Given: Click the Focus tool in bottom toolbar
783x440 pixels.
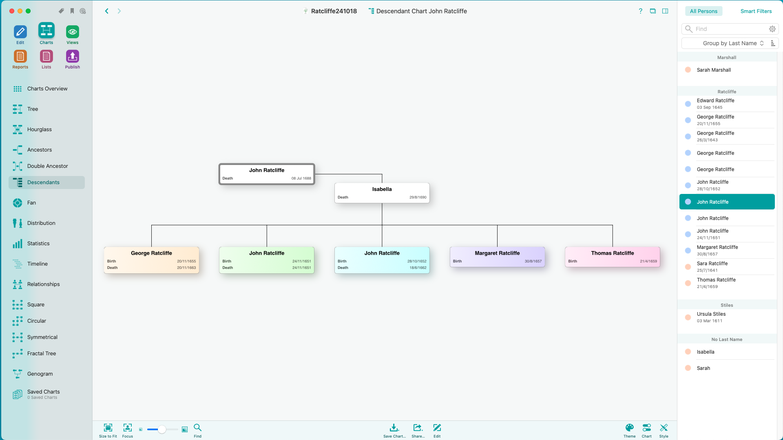Looking at the screenshot, I should (x=127, y=430).
